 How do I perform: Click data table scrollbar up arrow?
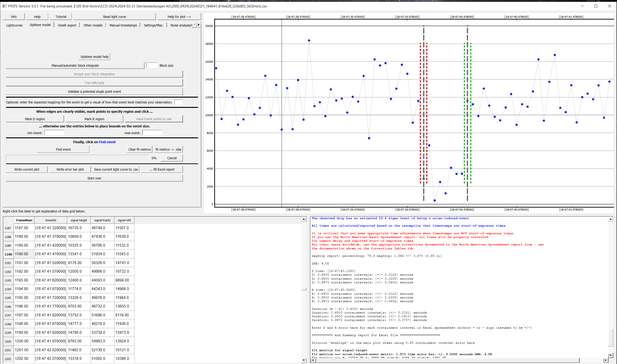point(304,219)
